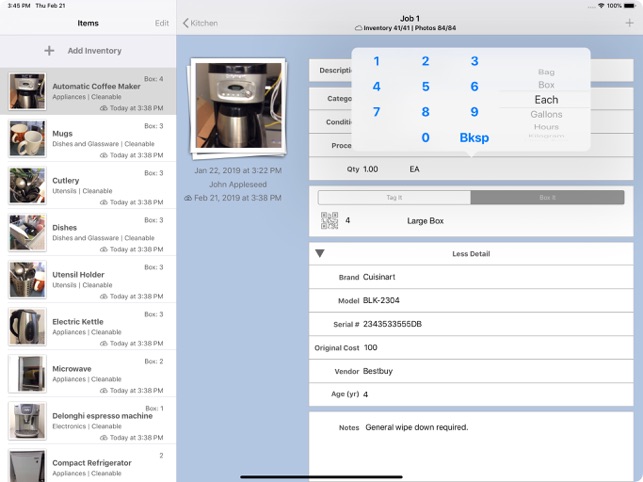Choose Box in the unit picker
Viewport: 643px width, 482px height.
(x=546, y=85)
